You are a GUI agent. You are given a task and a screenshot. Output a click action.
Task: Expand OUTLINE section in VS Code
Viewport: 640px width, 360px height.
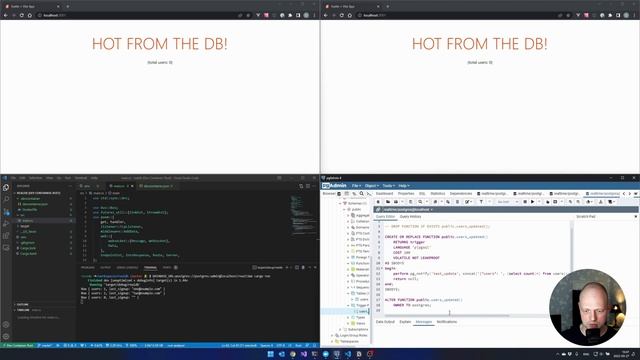[x=23, y=304]
